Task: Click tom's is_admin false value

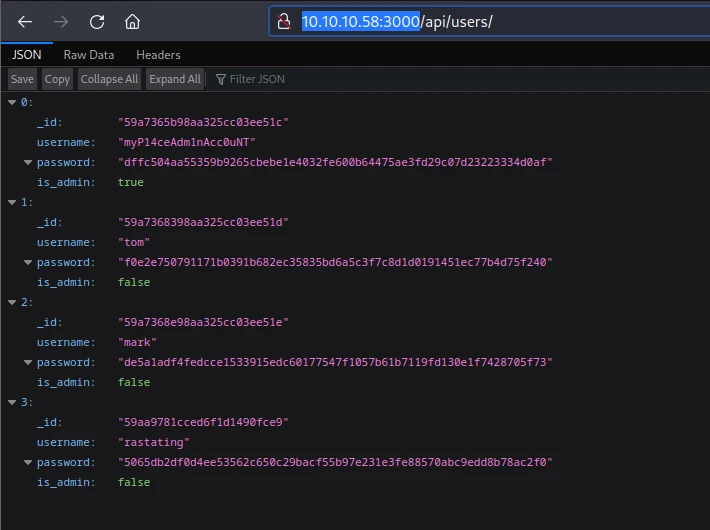Action: tap(134, 282)
